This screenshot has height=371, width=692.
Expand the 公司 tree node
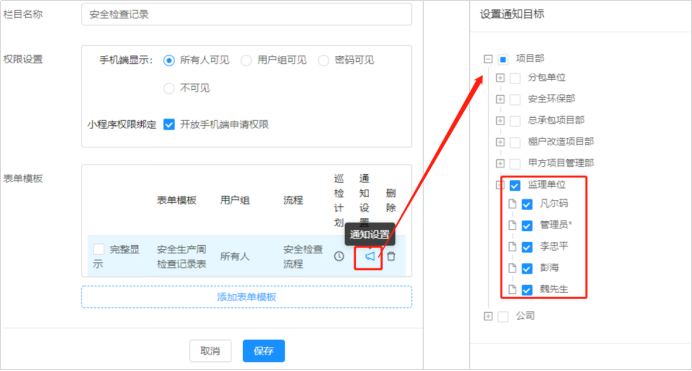[x=488, y=316]
